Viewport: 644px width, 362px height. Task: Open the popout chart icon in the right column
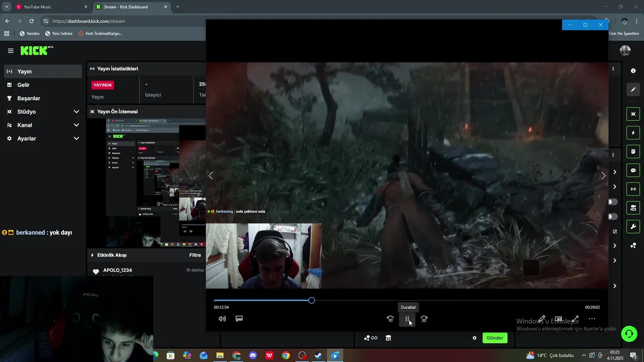tap(615, 231)
